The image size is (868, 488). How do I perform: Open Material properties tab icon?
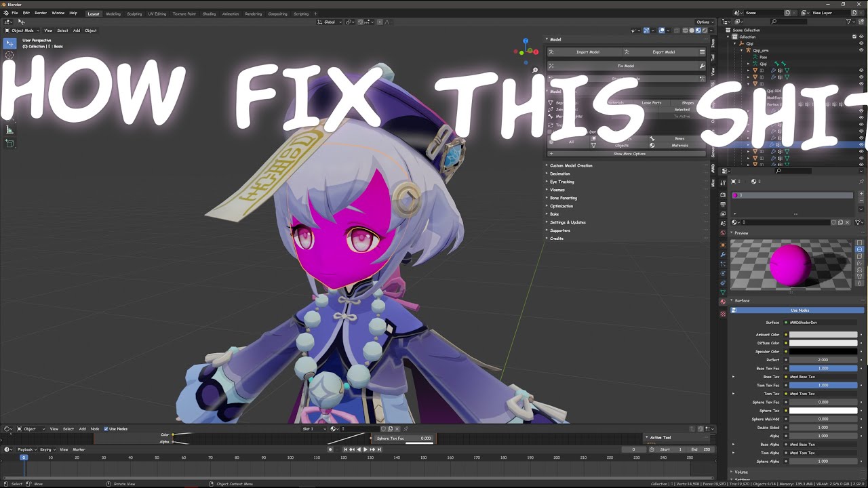point(723,302)
